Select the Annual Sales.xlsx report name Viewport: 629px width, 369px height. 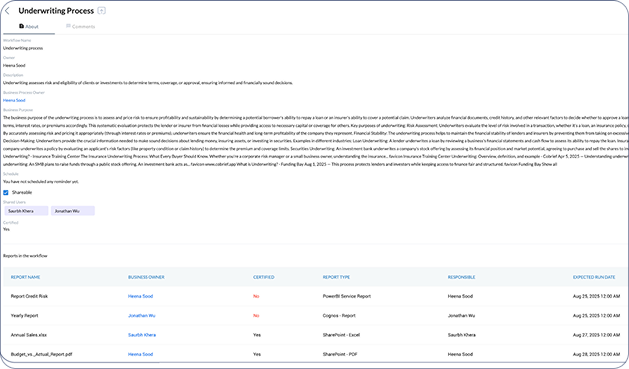(28, 335)
